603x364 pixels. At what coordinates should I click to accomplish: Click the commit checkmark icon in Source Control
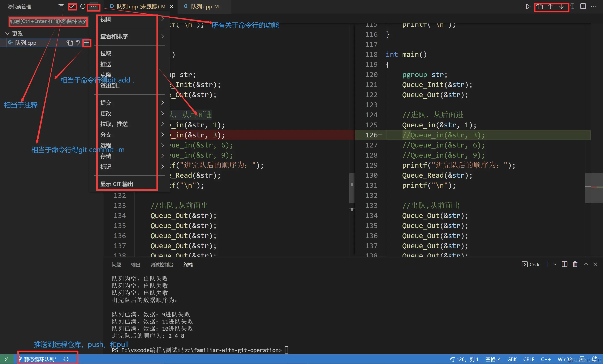pyautogui.click(x=72, y=7)
